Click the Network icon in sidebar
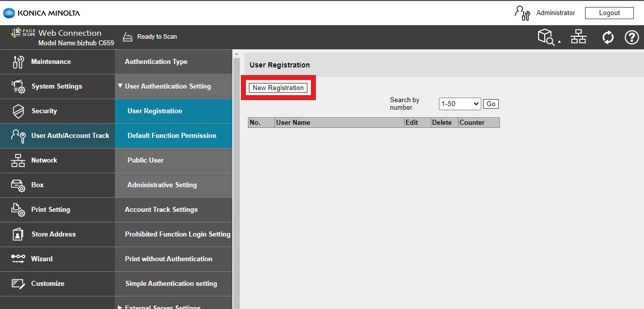 coord(18,161)
